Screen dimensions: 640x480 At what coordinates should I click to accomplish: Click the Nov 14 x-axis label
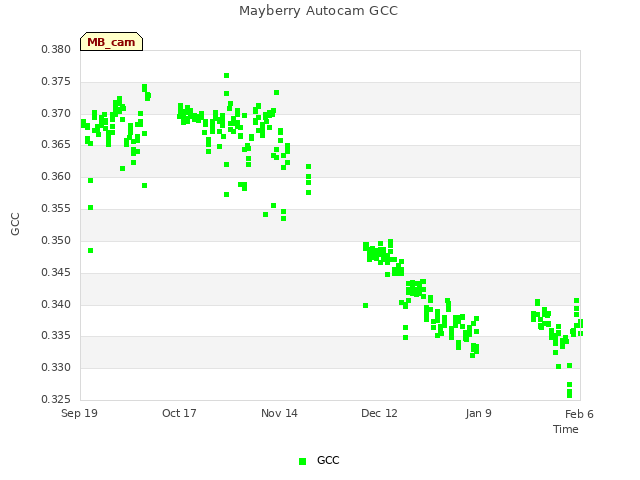(279, 413)
